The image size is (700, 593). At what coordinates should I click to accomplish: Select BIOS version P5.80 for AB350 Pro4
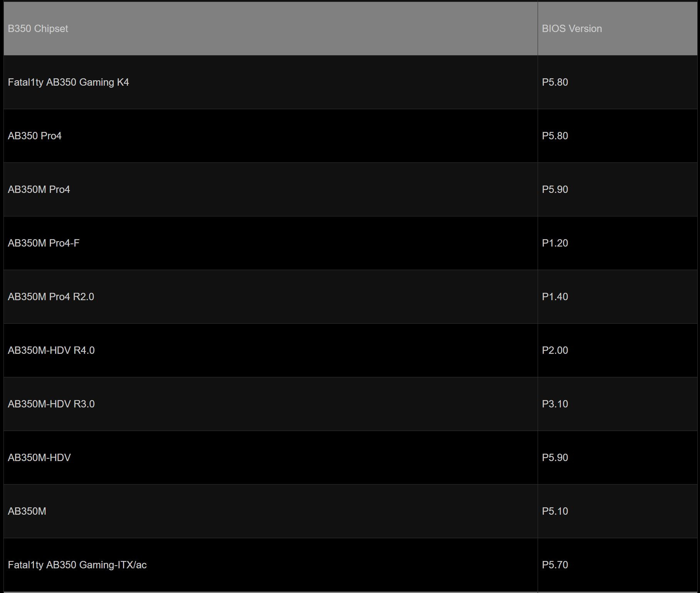coord(555,136)
